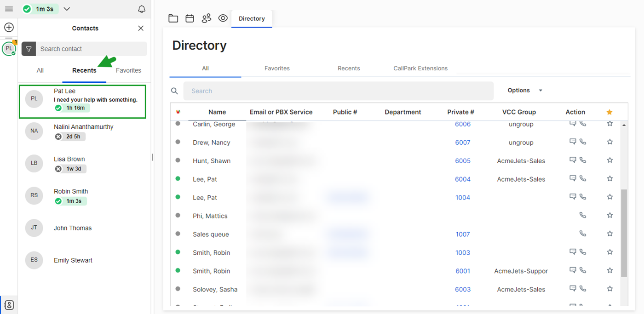The image size is (644, 314).
Task: Expand the agent status chevron dropdown
Action: pyautogui.click(x=67, y=9)
